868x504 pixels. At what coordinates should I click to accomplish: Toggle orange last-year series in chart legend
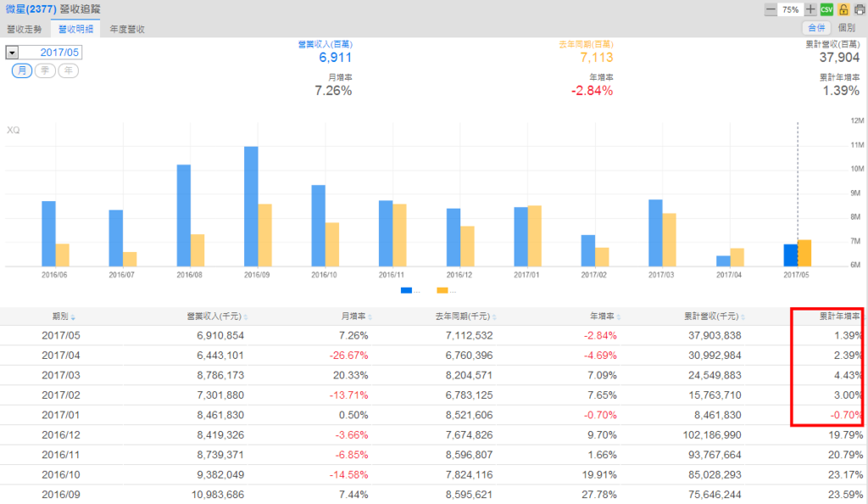(x=446, y=290)
